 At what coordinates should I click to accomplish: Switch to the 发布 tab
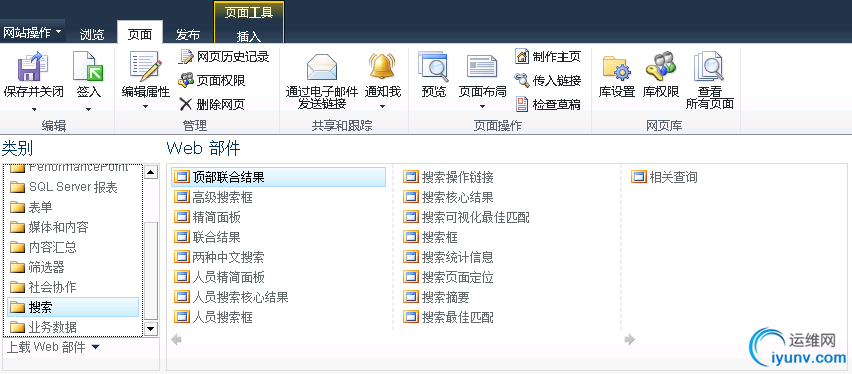(x=187, y=34)
